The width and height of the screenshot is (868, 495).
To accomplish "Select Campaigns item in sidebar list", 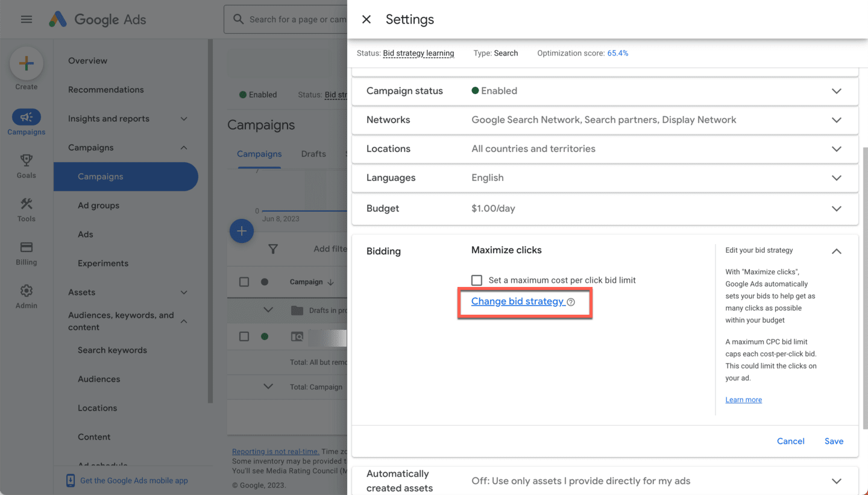I will [x=126, y=177].
